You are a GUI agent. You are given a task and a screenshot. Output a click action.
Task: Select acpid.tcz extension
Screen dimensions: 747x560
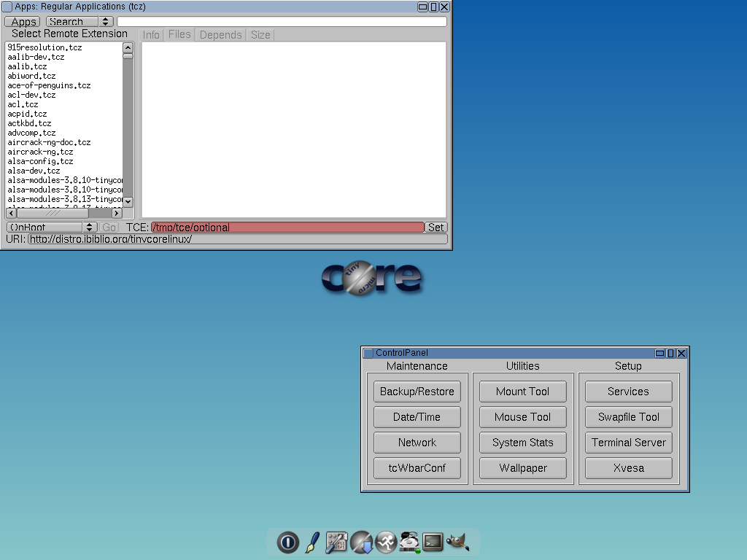coord(64,114)
